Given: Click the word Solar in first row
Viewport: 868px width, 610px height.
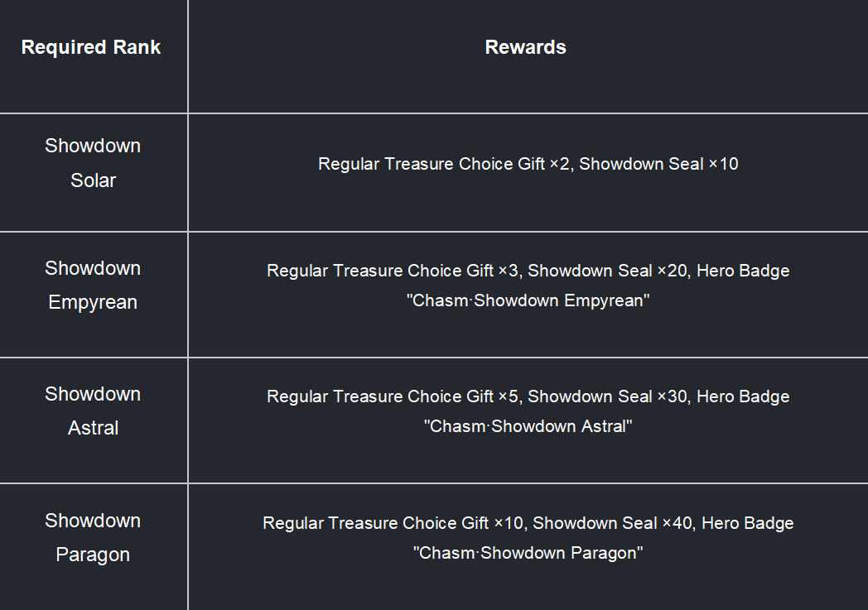Looking at the screenshot, I should coord(93,180).
